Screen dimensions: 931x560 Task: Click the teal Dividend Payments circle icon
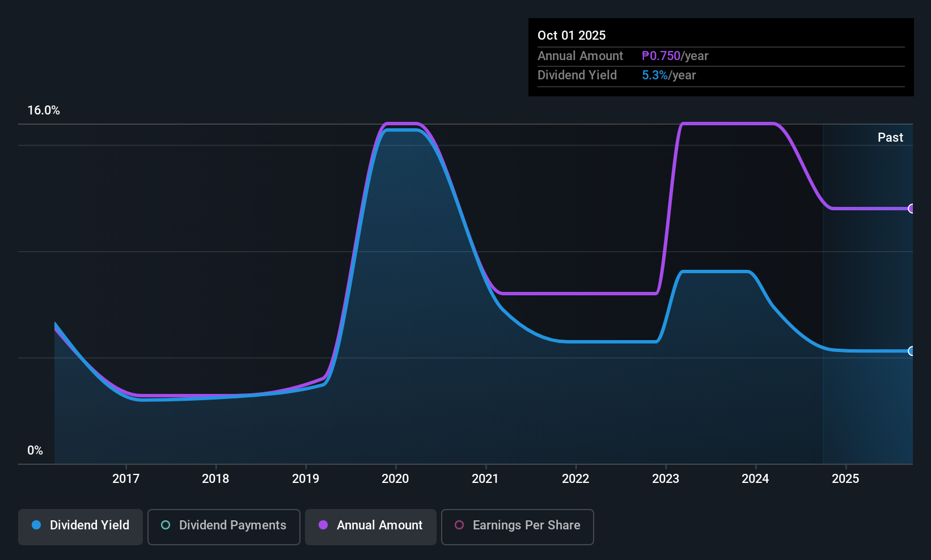[x=165, y=525]
